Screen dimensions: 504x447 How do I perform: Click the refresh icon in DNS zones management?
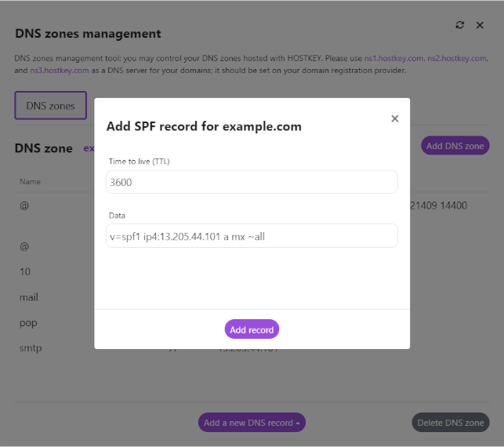click(x=460, y=25)
